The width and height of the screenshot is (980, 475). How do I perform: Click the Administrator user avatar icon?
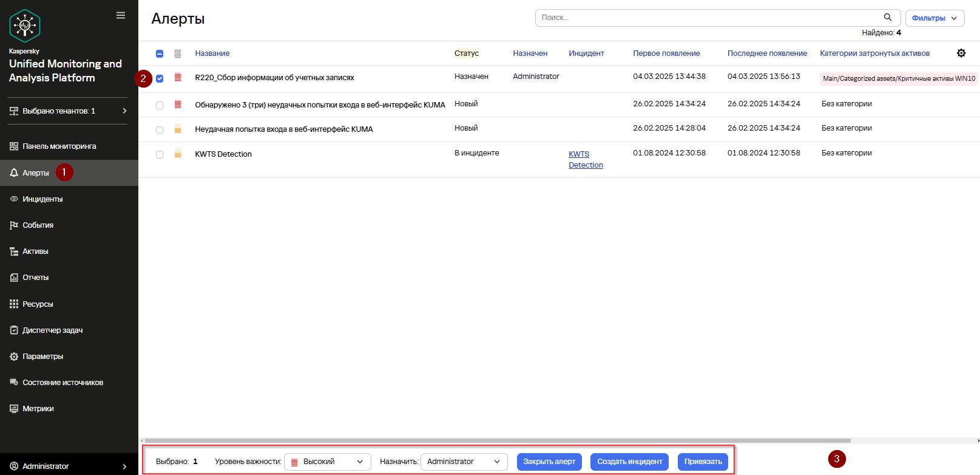tap(14, 466)
